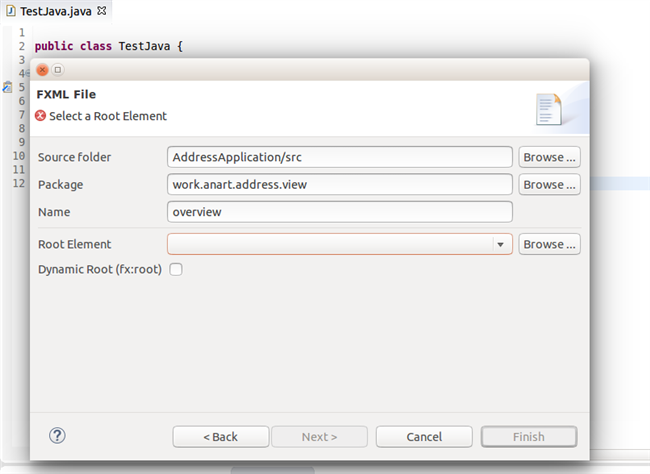Click the Package field work.anart.address.view
The width and height of the screenshot is (650, 474).
coord(340,185)
